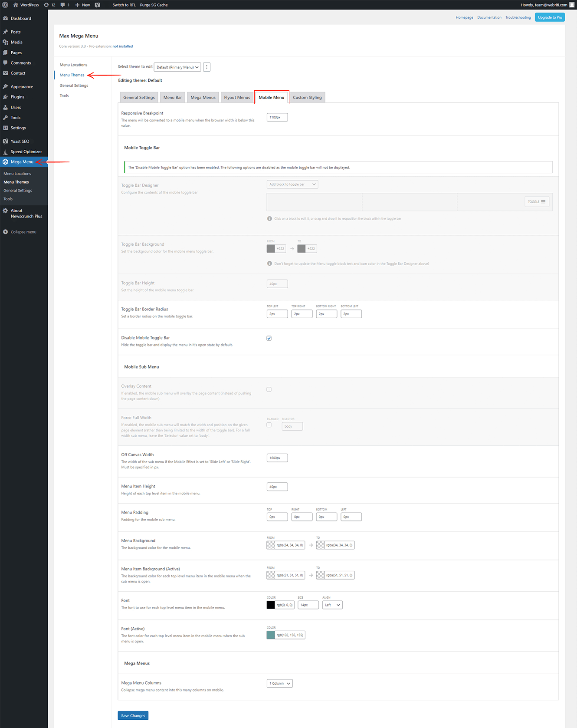Select the Mobile Menu tab

click(x=272, y=97)
